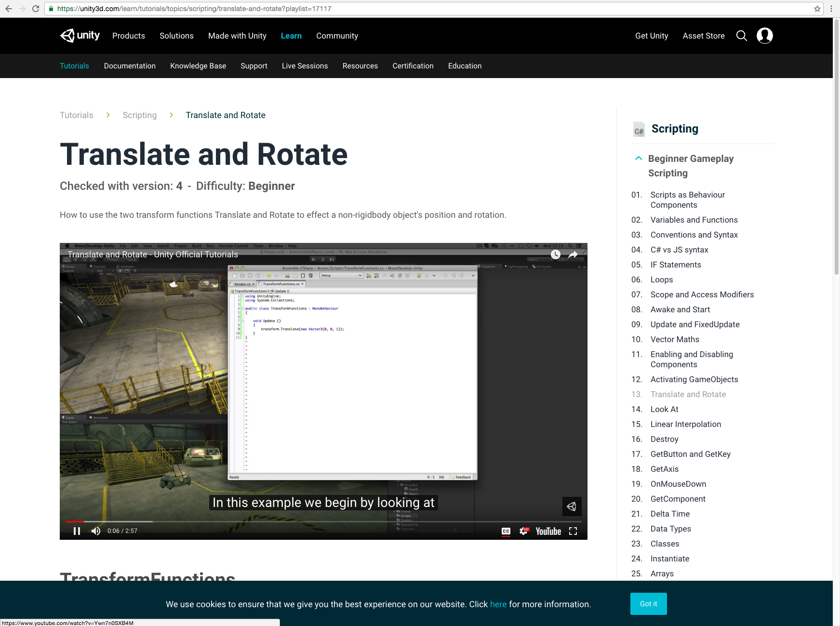Open the Scripting sidebar heading
The height and width of the screenshot is (626, 840).
click(675, 129)
